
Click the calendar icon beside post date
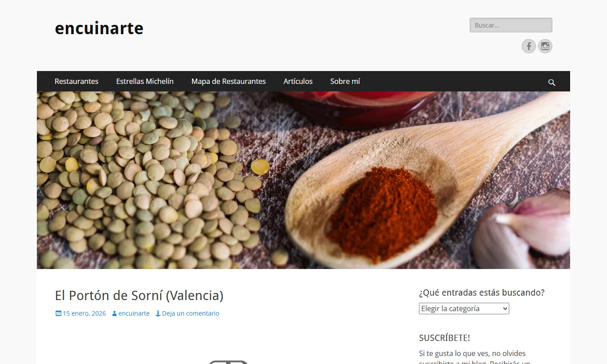58,313
